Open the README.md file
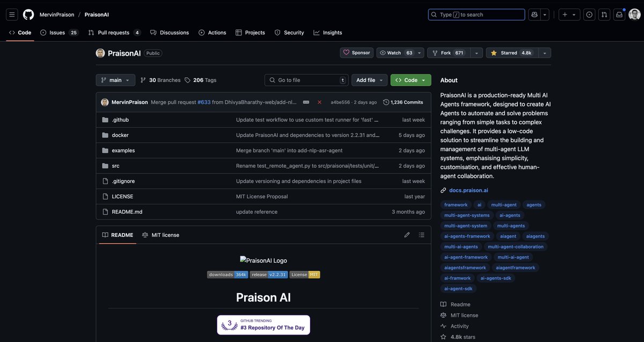 tap(127, 212)
